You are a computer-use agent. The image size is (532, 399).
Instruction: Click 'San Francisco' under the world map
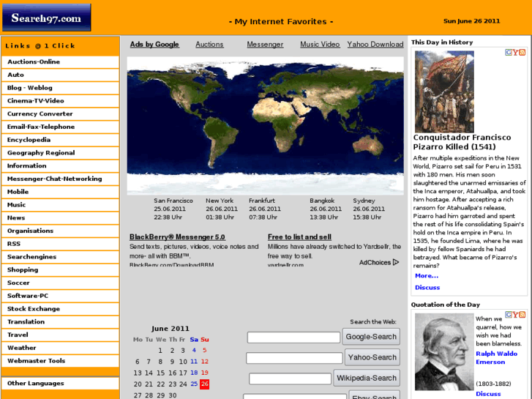click(x=173, y=201)
